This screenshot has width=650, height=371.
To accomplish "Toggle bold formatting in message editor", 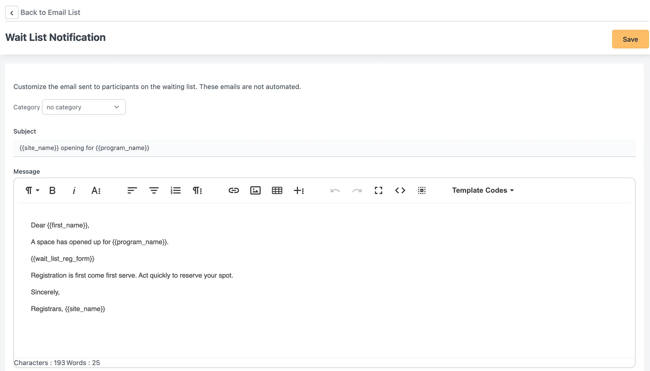I will (x=52, y=190).
